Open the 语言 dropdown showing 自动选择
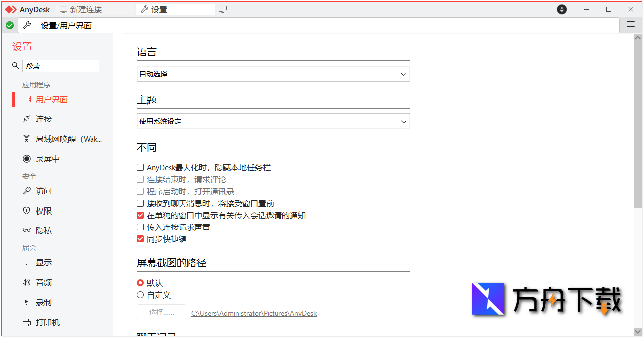The width and height of the screenshot is (644, 338). 273,73
